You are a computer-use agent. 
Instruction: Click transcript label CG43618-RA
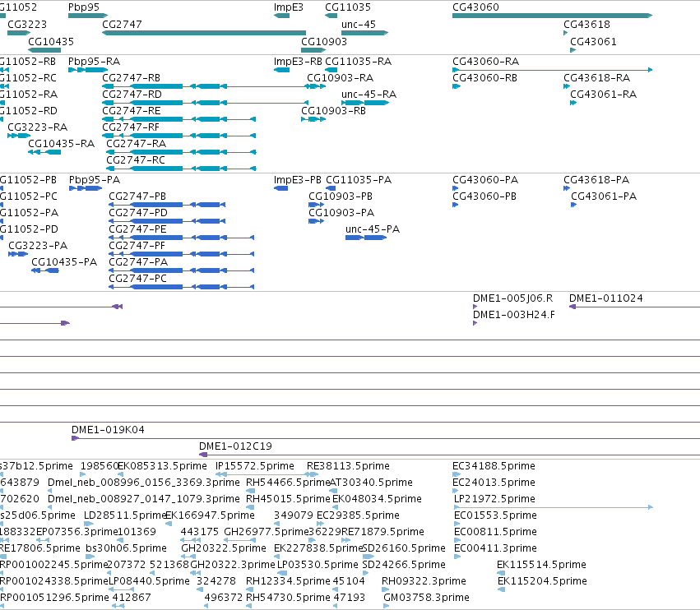(597, 78)
